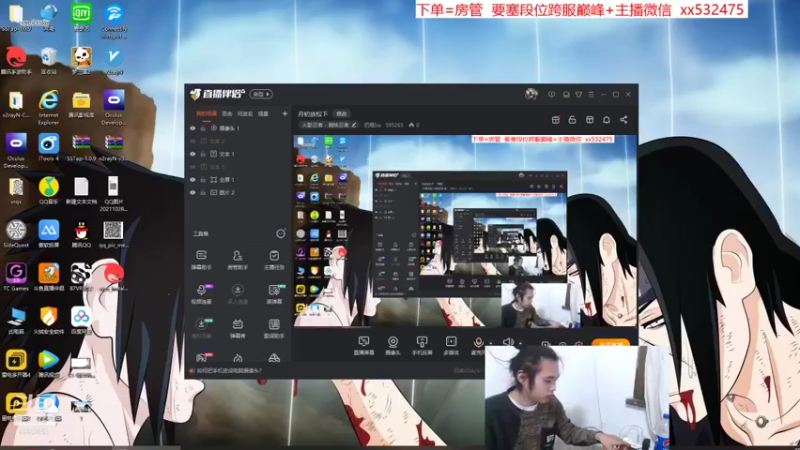Open Internet Explorer desktop icon
Image resolution: width=800 pixels, height=450 pixels.
tap(48, 107)
